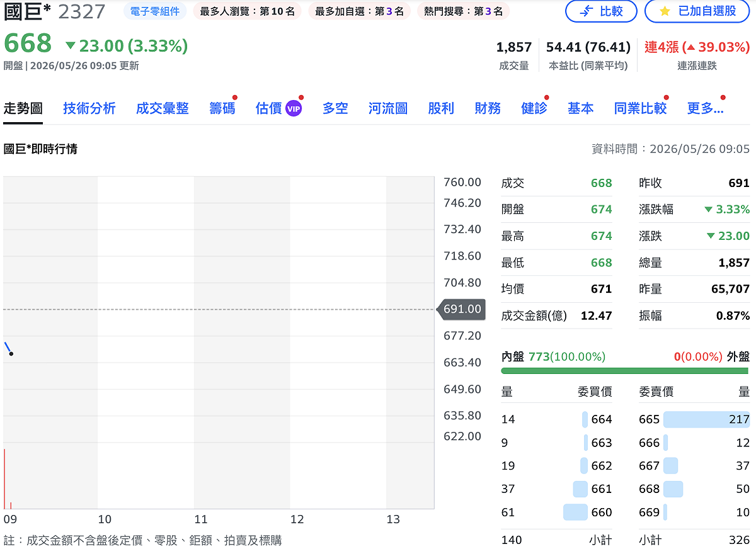This screenshot has height=549, width=756.
Task: Click the current price point on chart
Action: [11, 354]
